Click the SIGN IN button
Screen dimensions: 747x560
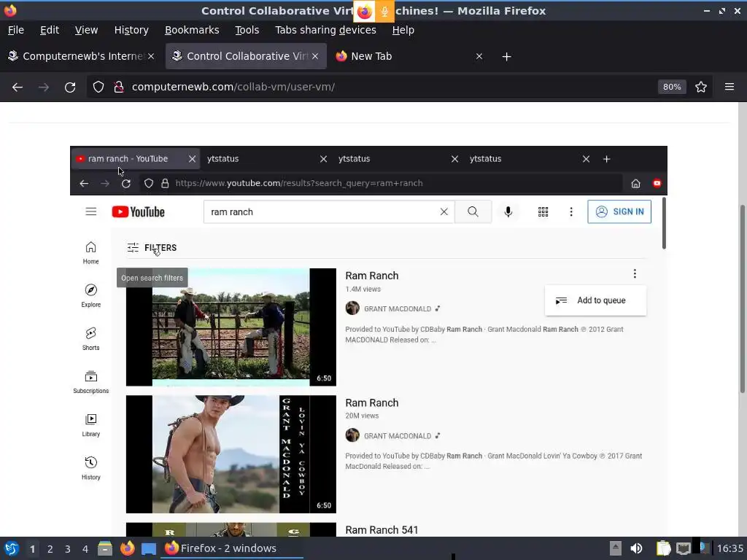pos(619,212)
